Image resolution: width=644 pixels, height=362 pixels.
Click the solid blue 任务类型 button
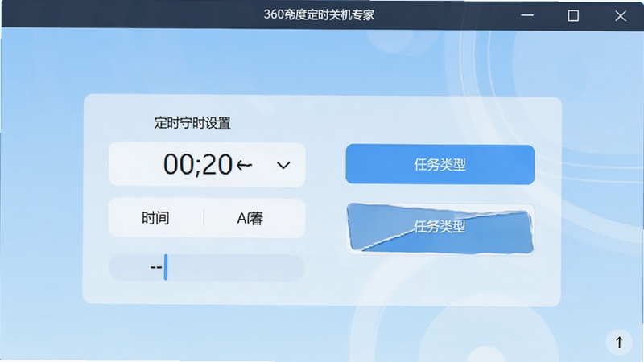click(440, 165)
